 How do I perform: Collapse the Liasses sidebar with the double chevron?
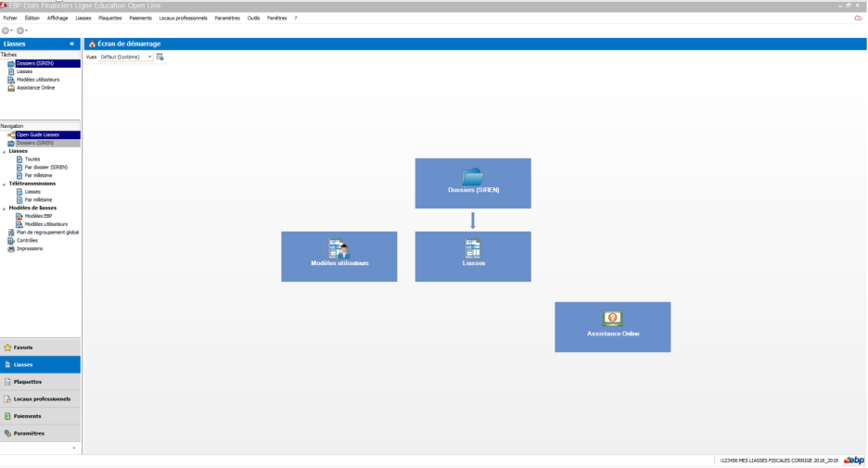coord(71,44)
